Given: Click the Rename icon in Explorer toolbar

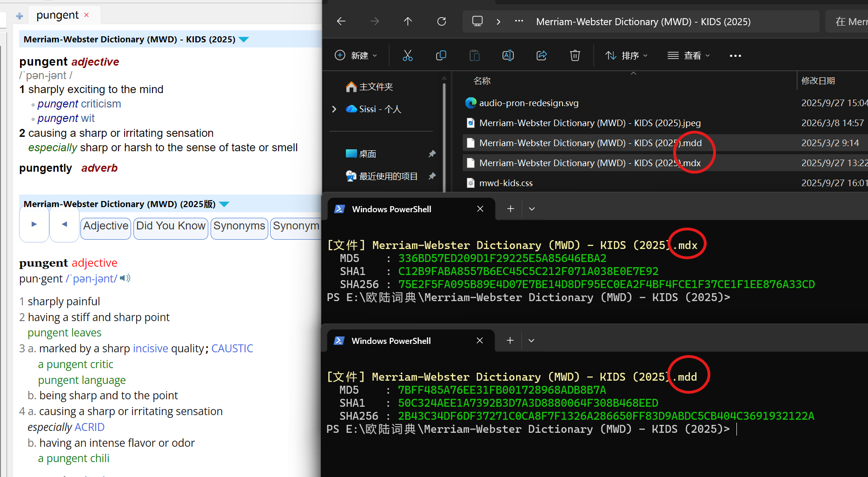Looking at the screenshot, I should pos(508,55).
